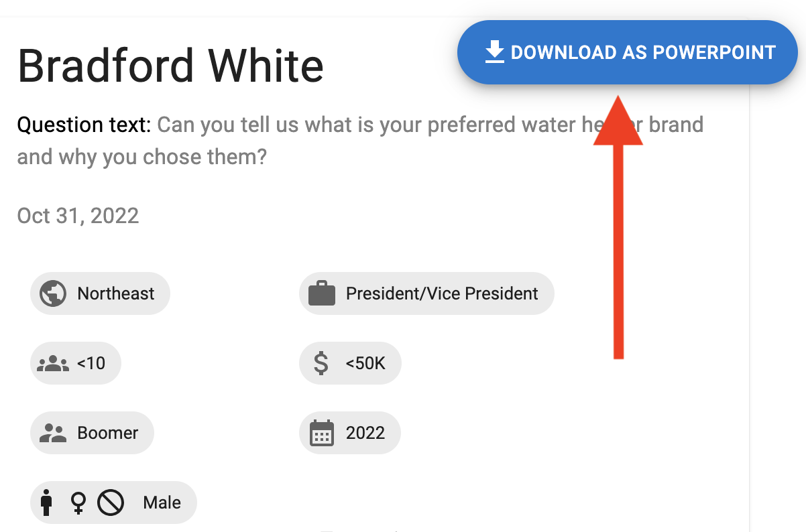
Task: Click the globe icon on the Northeast tag
Action: point(54,293)
